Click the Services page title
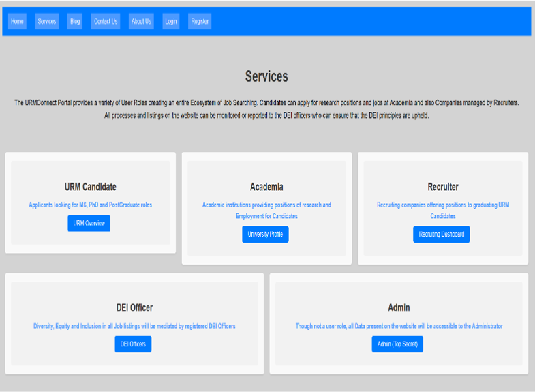Screen dimensions: 535x392 tap(266, 76)
